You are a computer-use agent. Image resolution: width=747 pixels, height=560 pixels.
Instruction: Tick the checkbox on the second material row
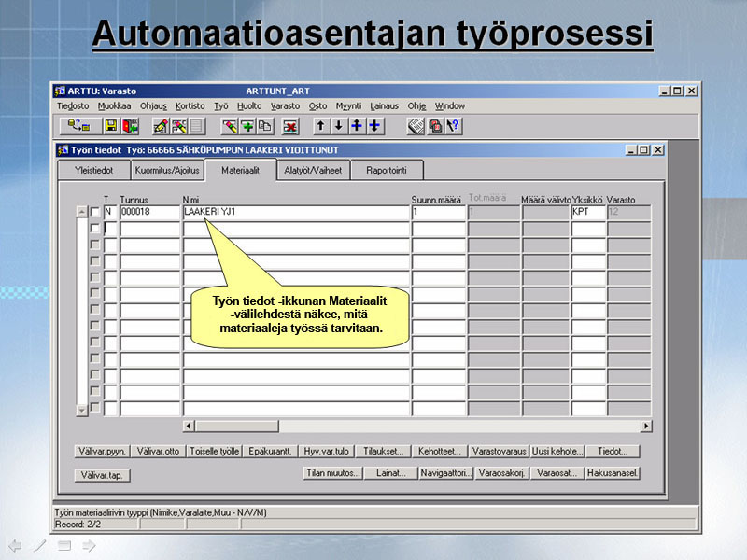pyautogui.click(x=94, y=229)
